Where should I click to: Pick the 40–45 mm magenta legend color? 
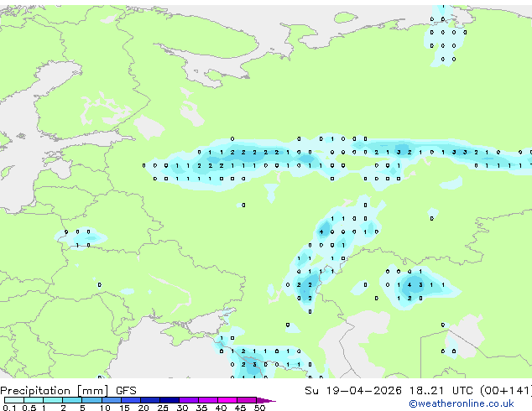[227, 400]
